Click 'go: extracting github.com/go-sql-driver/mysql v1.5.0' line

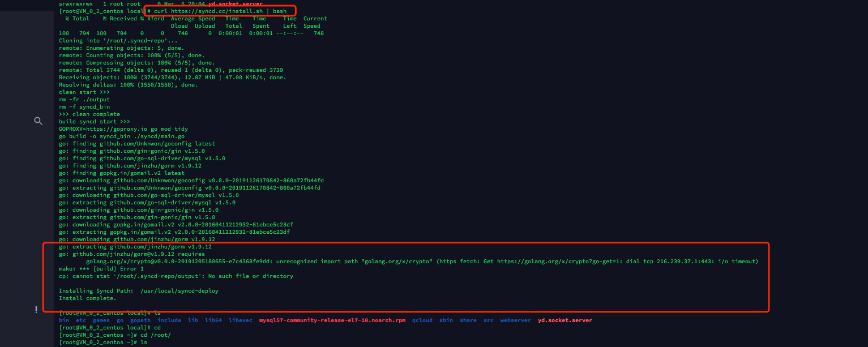coord(147,203)
